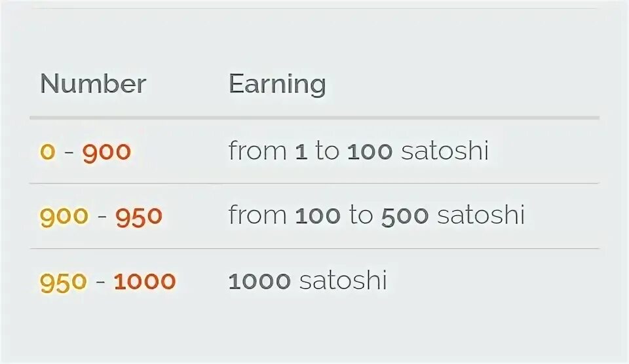Select the orange 1000 in third row
The image size is (629, 364).
[x=145, y=281]
